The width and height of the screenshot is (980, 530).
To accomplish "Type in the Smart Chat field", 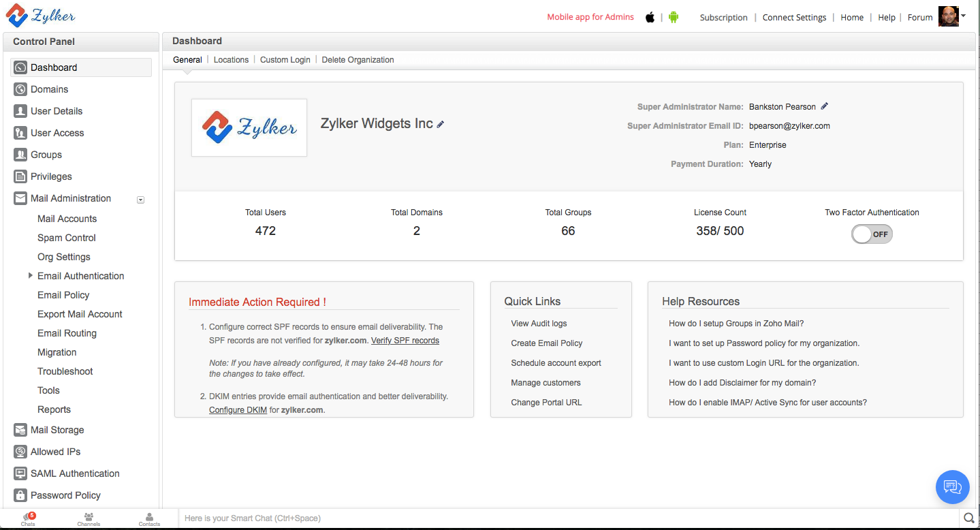I will click(x=565, y=518).
